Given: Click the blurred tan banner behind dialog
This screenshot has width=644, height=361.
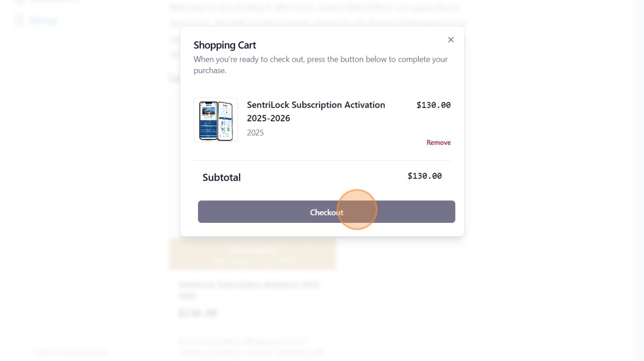Looking at the screenshot, I should pos(252,253).
